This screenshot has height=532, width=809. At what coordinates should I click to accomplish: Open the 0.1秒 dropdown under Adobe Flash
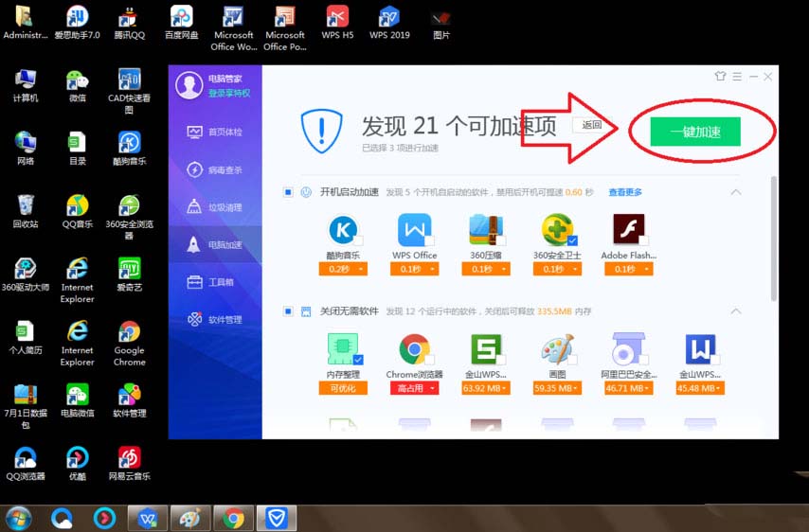coord(628,269)
